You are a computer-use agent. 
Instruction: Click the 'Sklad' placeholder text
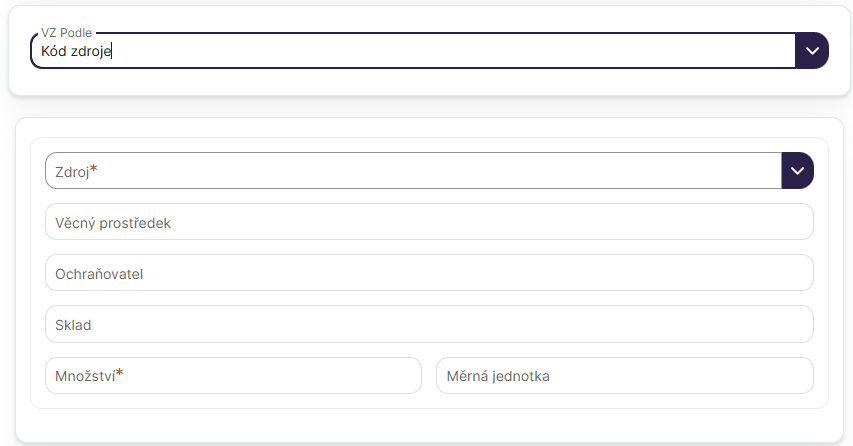point(74,325)
